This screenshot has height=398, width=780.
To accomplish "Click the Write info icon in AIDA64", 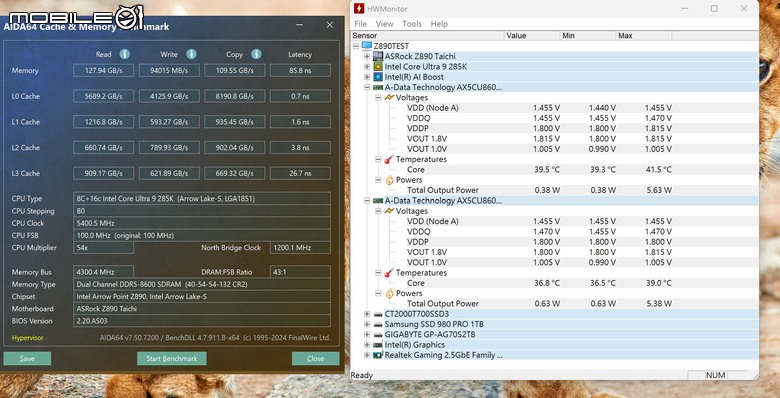I will click(192, 54).
